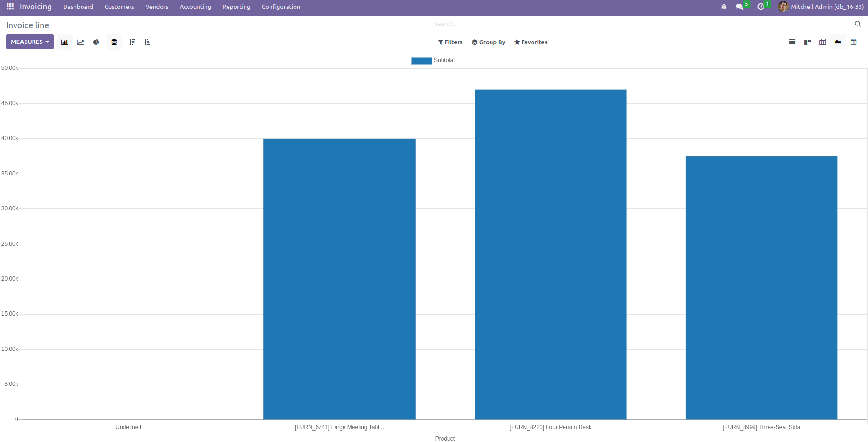Open the Reporting menu
This screenshot has width=868, height=442.
pos(237,7)
